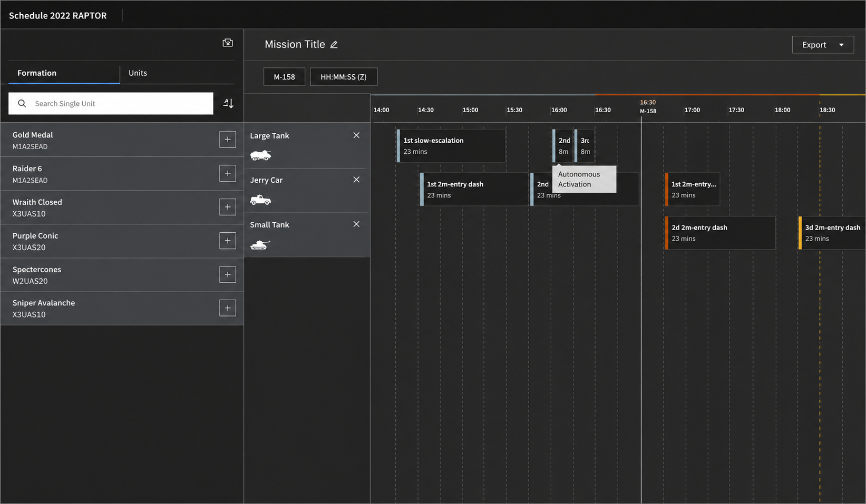Click the 16:30 M-158 current time marker

pos(648,106)
